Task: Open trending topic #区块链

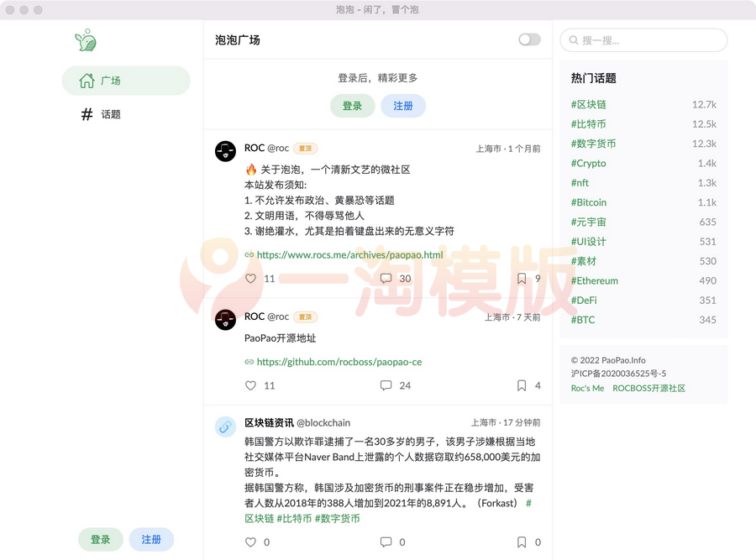Action: point(589,105)
